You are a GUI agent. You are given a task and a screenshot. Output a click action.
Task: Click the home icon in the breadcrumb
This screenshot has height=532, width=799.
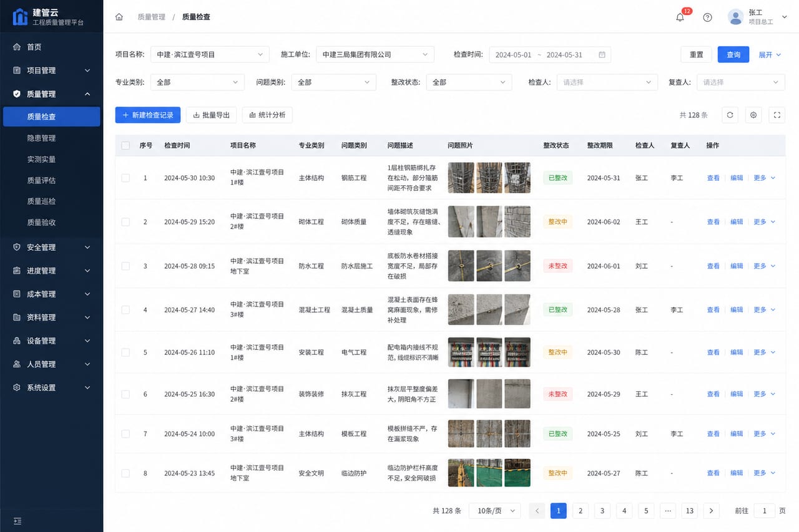point(119,17)
